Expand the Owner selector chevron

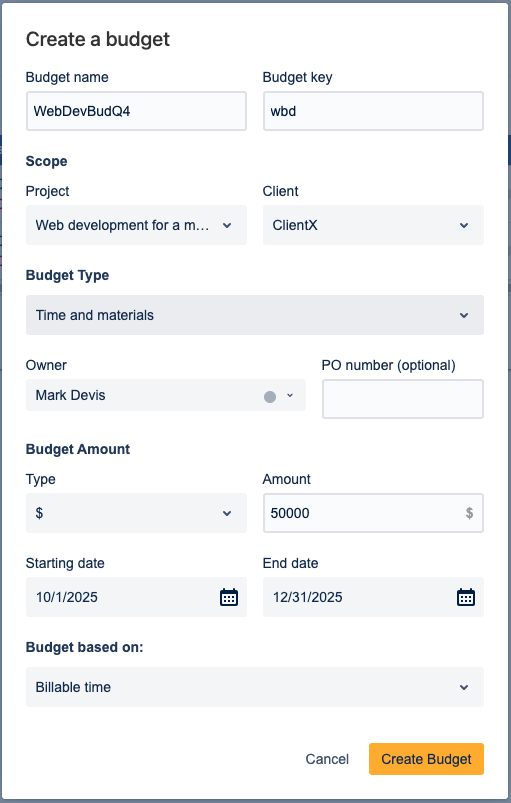[290, 395]
